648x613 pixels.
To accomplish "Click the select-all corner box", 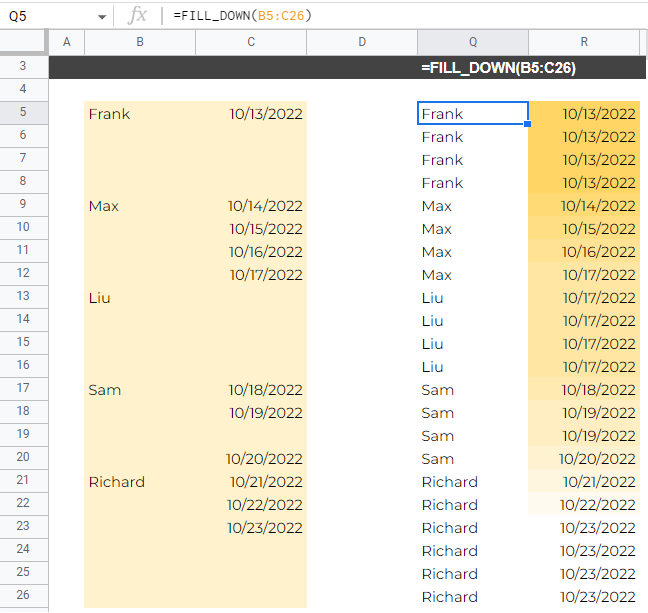I will tap(24, 42).
